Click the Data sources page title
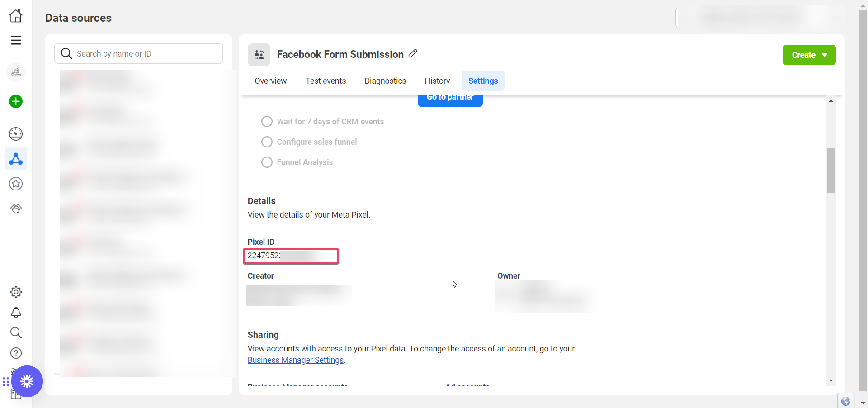Image resolution: width=868 pixels, height=408 pixels. [x=78, y=18]
